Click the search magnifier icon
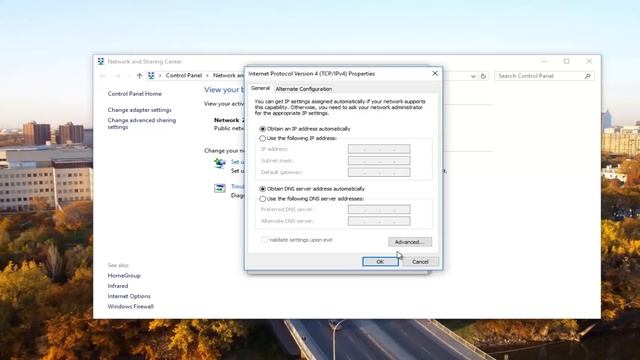This screenshot has width=640, height=360. click(587, 76)
